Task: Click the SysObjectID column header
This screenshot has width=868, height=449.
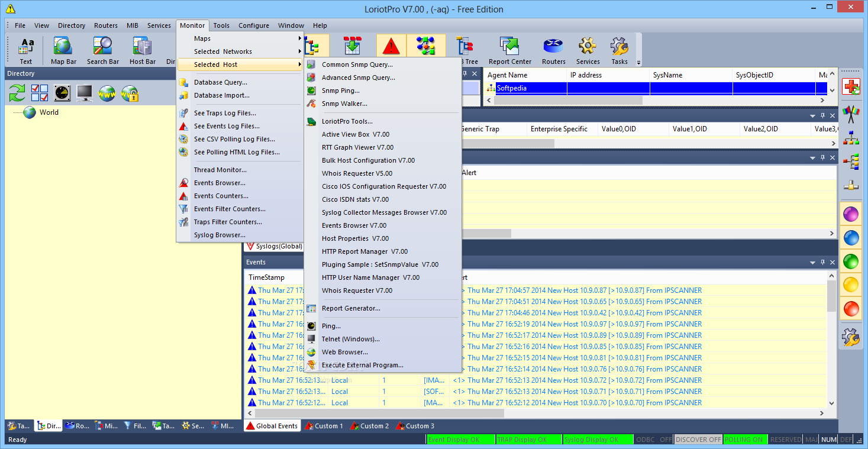Action: 774,75
